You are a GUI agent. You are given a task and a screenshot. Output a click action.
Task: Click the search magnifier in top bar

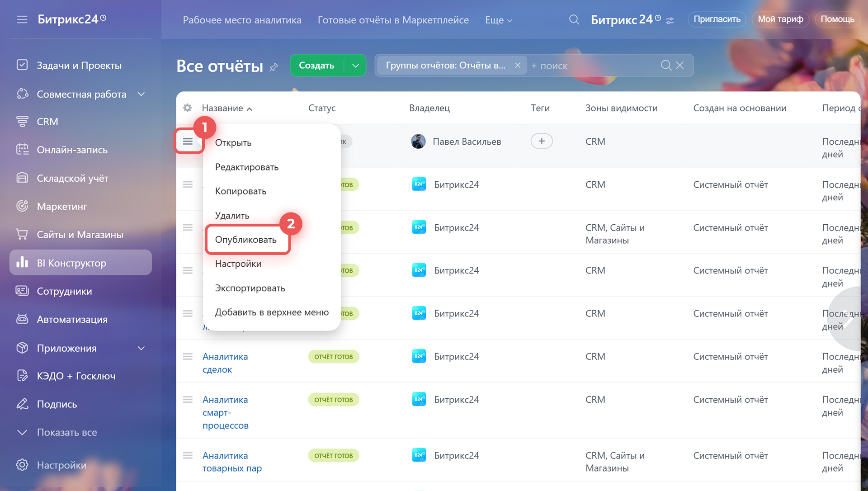pos(574,19)
